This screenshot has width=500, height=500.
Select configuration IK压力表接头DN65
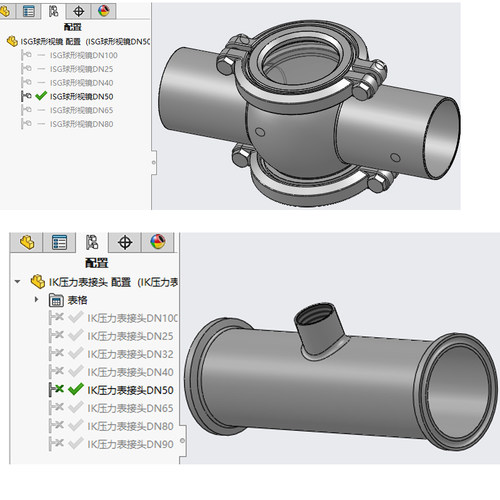(x=130, y=408)
